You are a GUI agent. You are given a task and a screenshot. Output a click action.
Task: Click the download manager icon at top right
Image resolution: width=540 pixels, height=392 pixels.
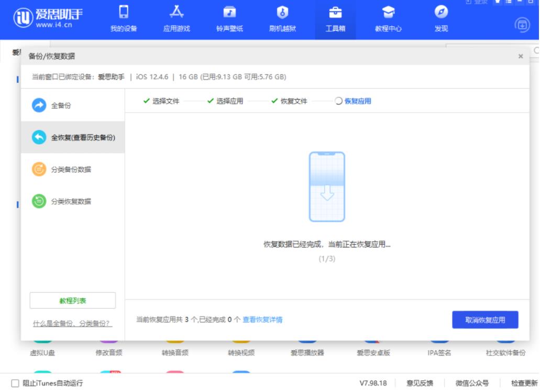coord(522,24)
